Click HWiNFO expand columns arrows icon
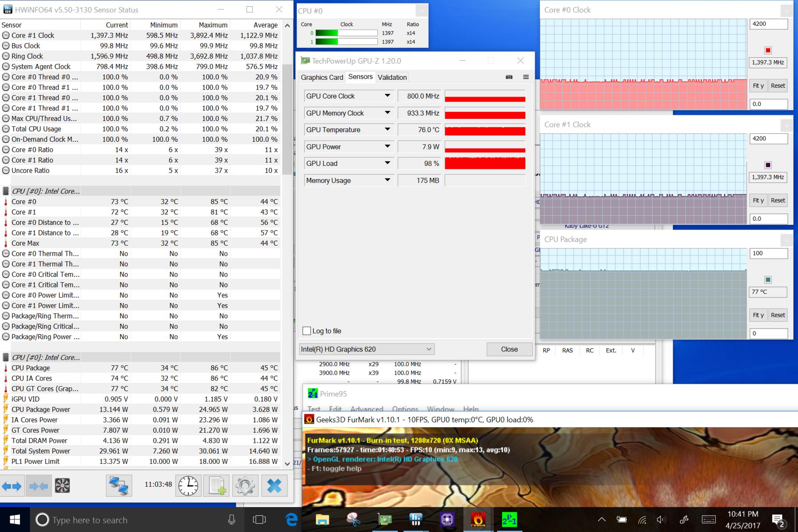Screen dimensions: 798x532 coord(12,486)
